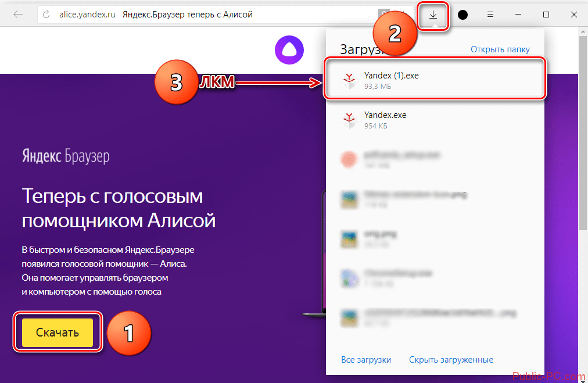
Task: Click Скрыть загруженные link
Action: point(451,359)
